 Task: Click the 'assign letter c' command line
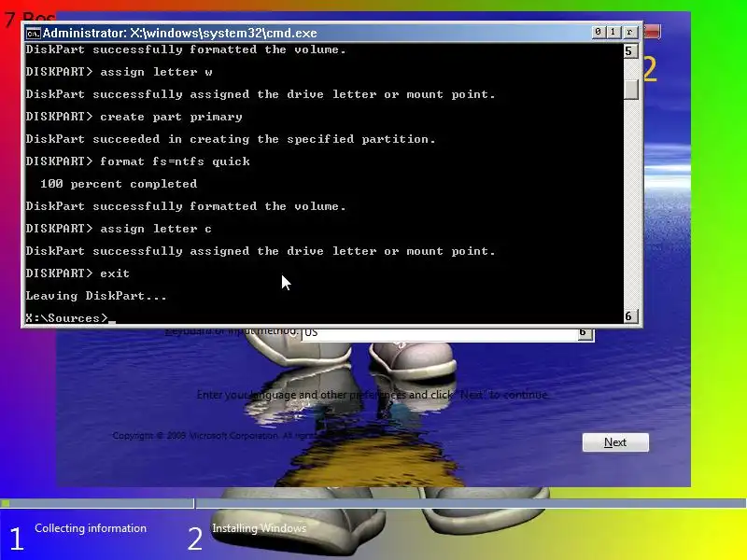[x=119, y=229]
